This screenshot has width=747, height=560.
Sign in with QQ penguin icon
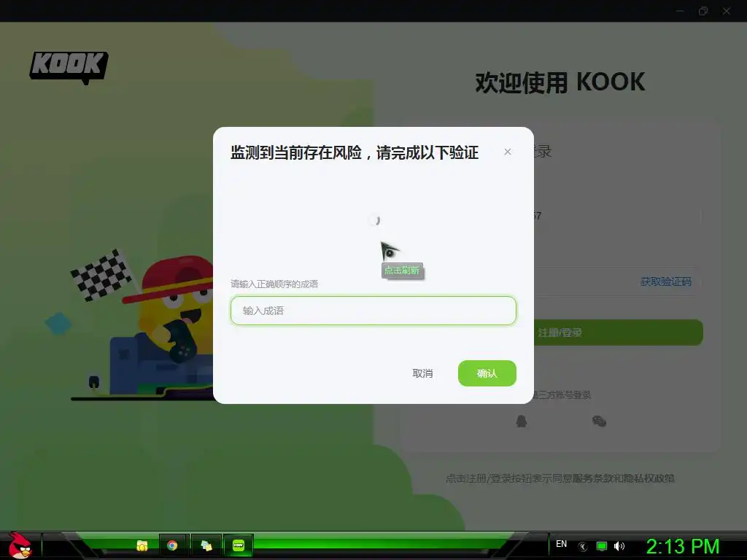pyautogui.click(x=521, y=421)
